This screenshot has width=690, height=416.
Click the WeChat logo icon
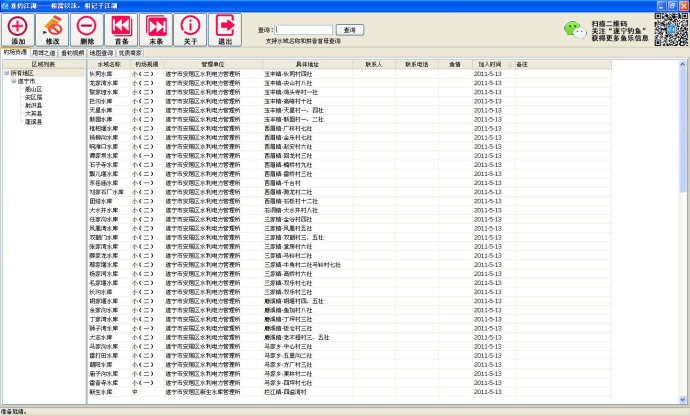(x=575, y=30)
